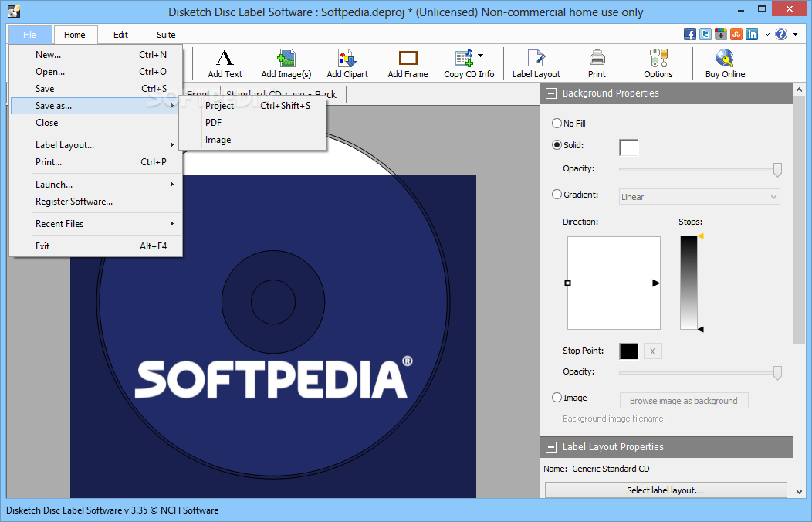This screenshot has height=522, width=812.
Task: Click the Solid Opacity slider handle
Action: 777,170
